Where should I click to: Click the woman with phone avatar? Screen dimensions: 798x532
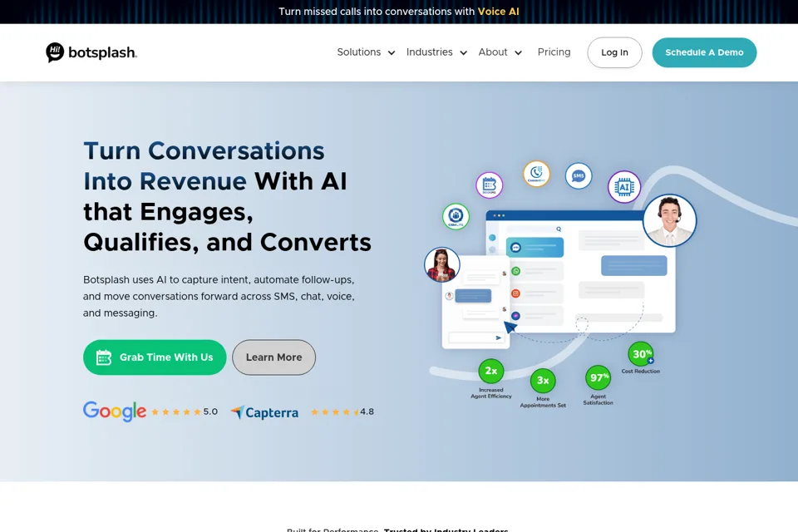click(441, 264)
